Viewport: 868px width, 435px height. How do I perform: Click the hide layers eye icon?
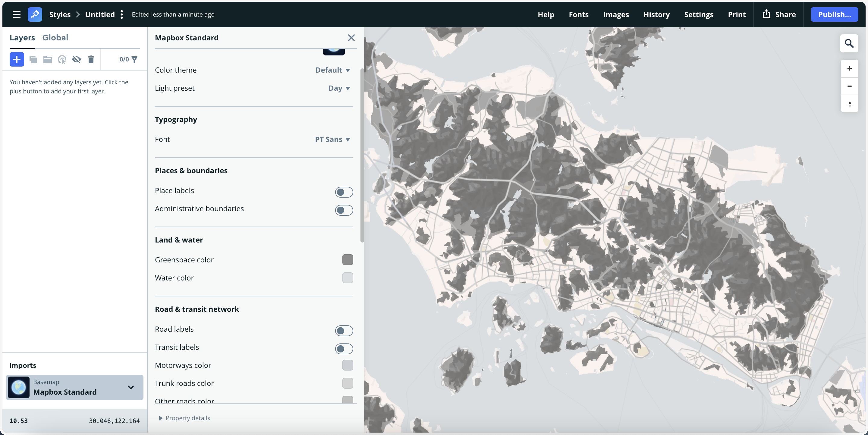click(x=77, y=59)
